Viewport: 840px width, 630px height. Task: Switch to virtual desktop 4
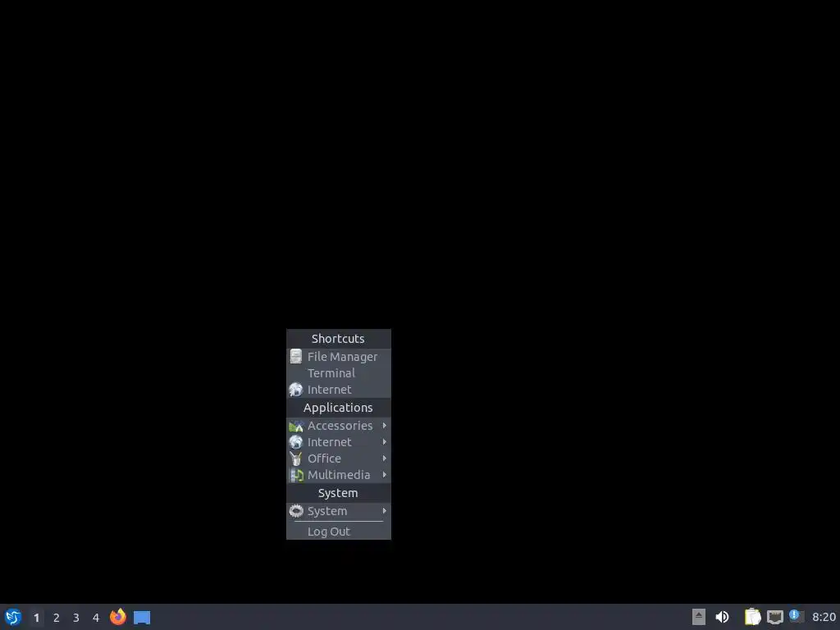click(x=96, y=618)
